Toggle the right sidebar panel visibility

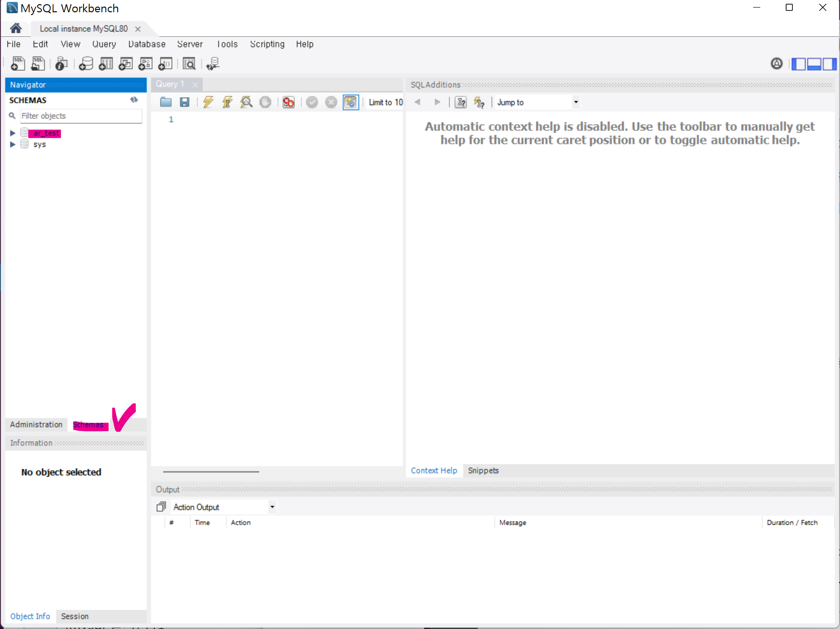coord(829,64)
